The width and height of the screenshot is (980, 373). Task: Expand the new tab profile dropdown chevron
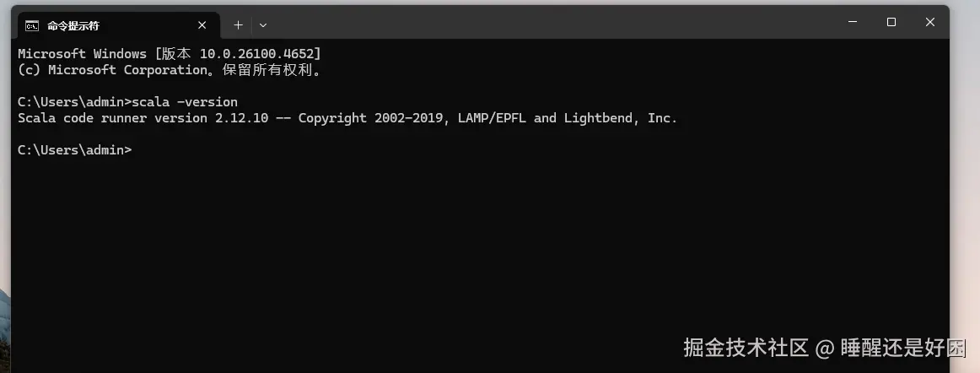(x=263, y=25)
